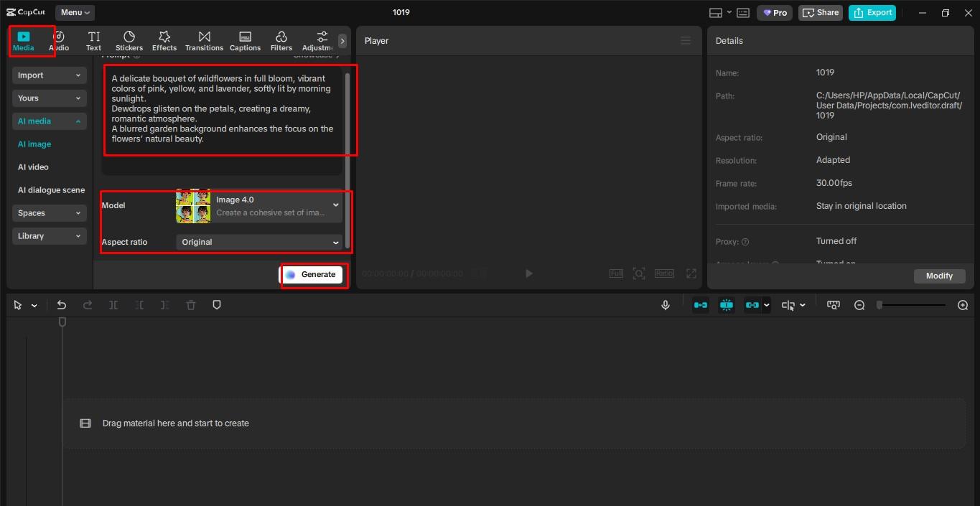Expand the Model Image 4.0 dropdown
Screen dimensions: 980x506
pos(259,206)
